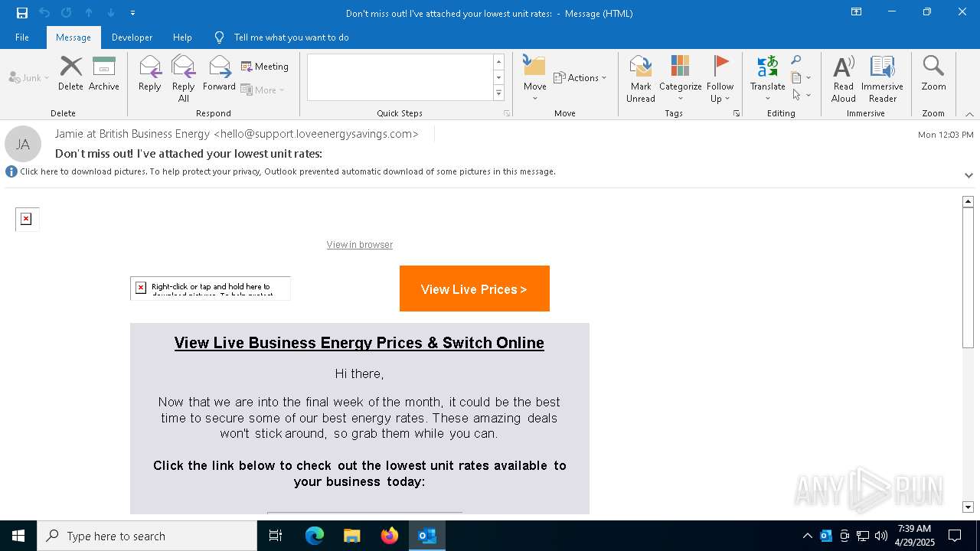Launch Microsoft Edge from the taskbar
This screenshot has width=980, height=551.
click(x=315, y=536)
